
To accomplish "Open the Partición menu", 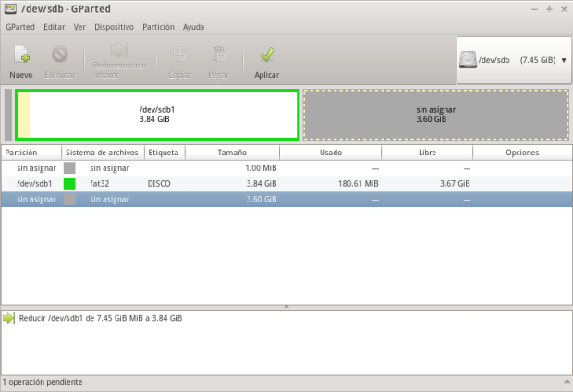I will pos(158,27).
